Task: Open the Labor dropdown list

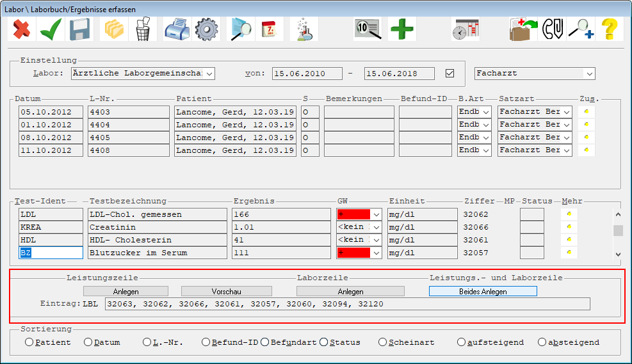Action: tap(209, 74)
